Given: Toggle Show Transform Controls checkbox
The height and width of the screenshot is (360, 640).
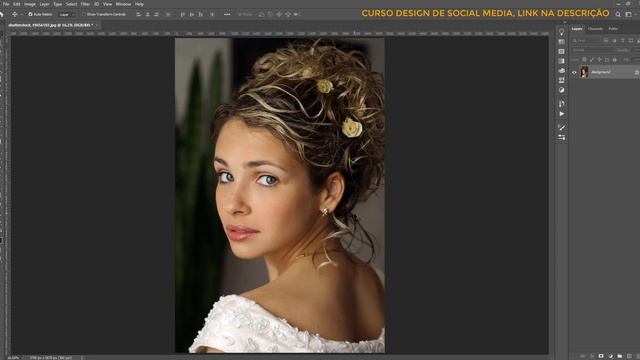Looking at the screenshot, I should [84, 14].
